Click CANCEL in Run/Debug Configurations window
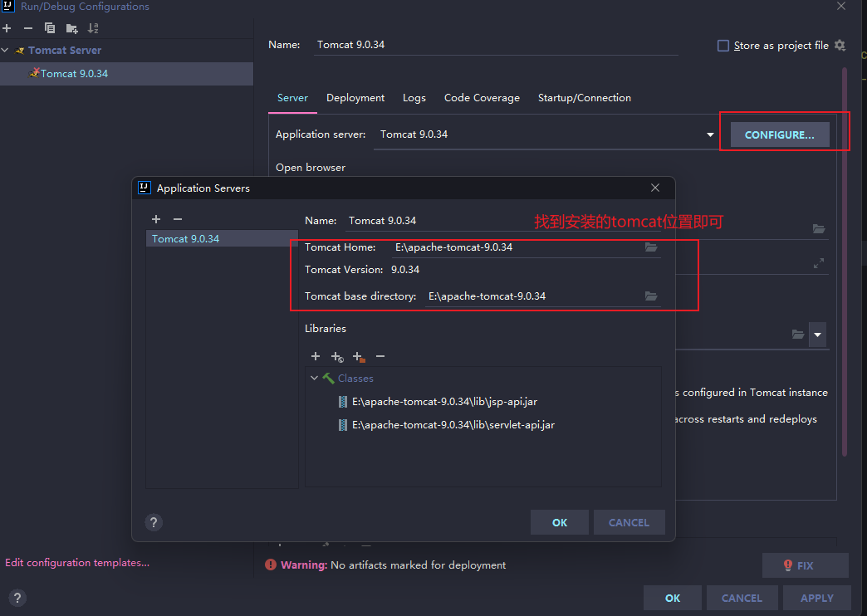Viewport: 867px width, 616px height. (x=742, y=598)
